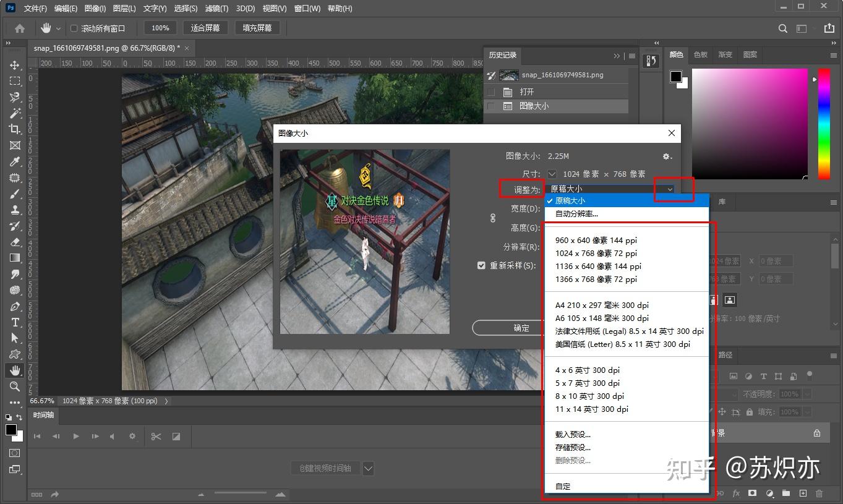Switch to the 渐变 tab

pyautogui.click(x=725, y=55)
